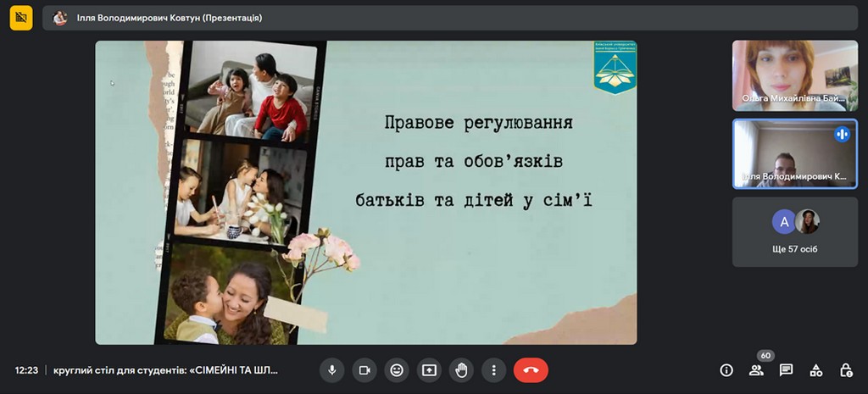Select Ольга Михайлівна's video tile

795,75
